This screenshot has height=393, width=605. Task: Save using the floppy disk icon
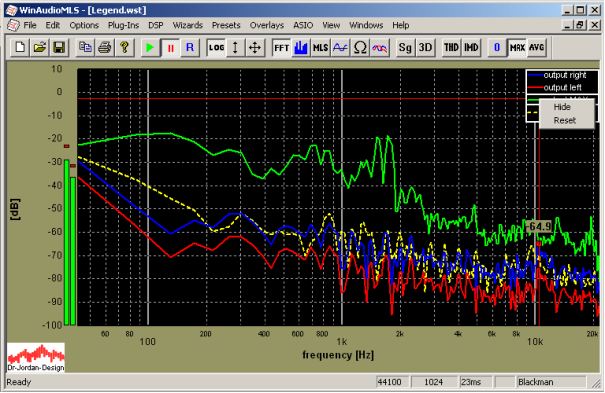(x=59, y=48)
